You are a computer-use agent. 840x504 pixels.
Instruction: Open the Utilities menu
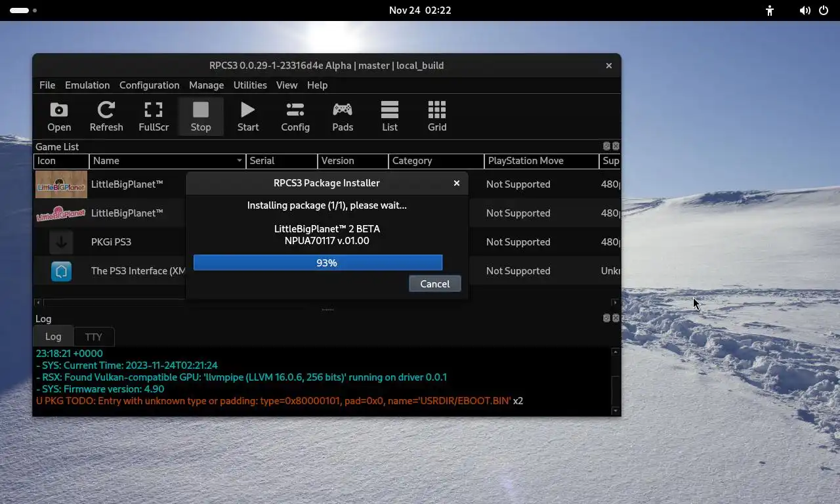click(x=250, y=85)
